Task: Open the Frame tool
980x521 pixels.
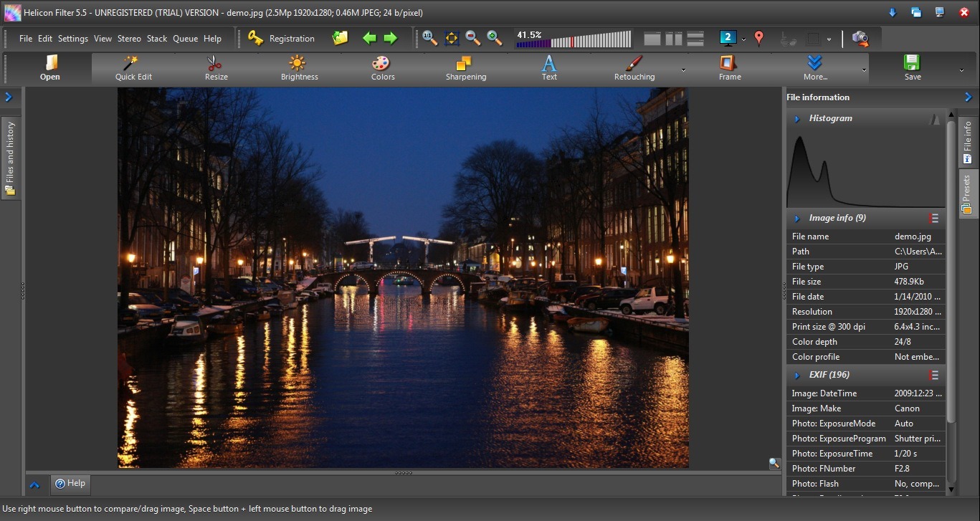Action: pyautogui.click(x=729, y=68)
